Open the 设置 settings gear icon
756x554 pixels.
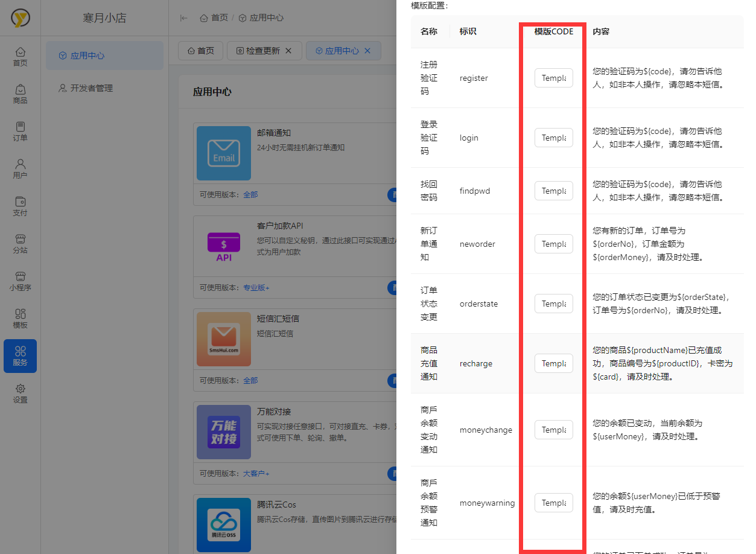(20, 393)
